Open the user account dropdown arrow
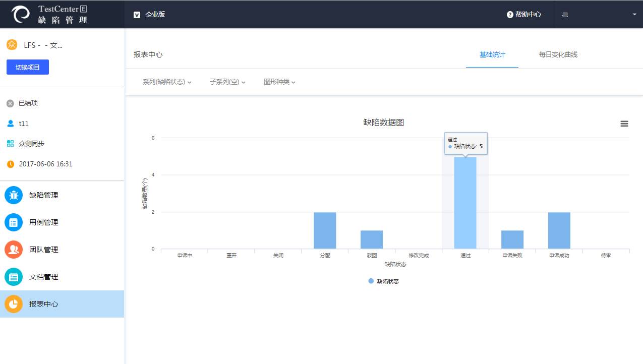 [634, 15]
